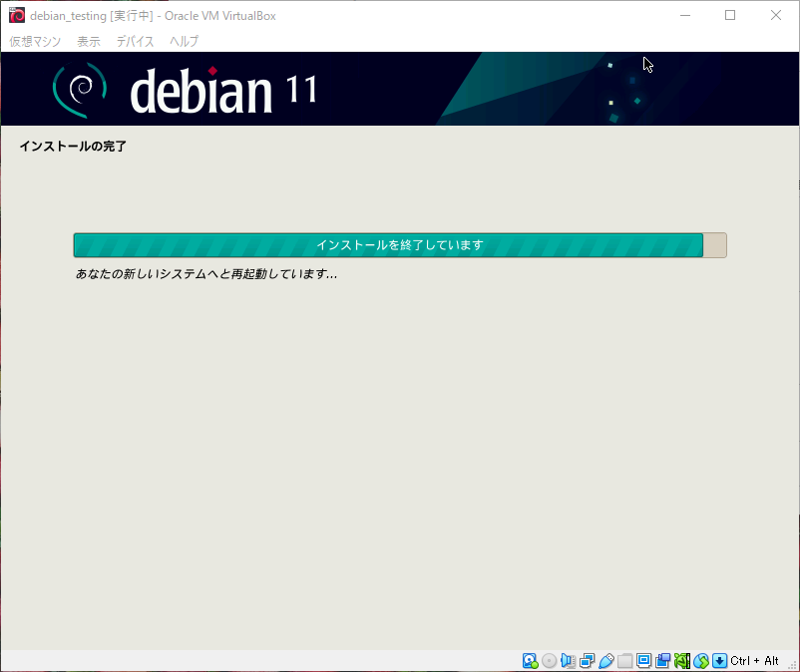The height and width of the screenshot is (672, 800).
Task: Click the installation finishing progress bar
Action: tap(400, 245)
